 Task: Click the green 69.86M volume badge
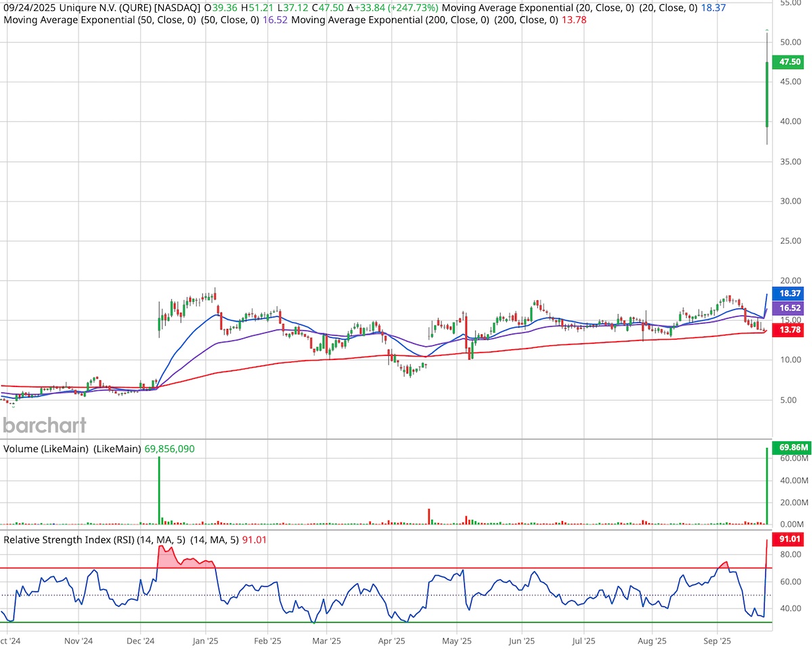tap(792, 447)
